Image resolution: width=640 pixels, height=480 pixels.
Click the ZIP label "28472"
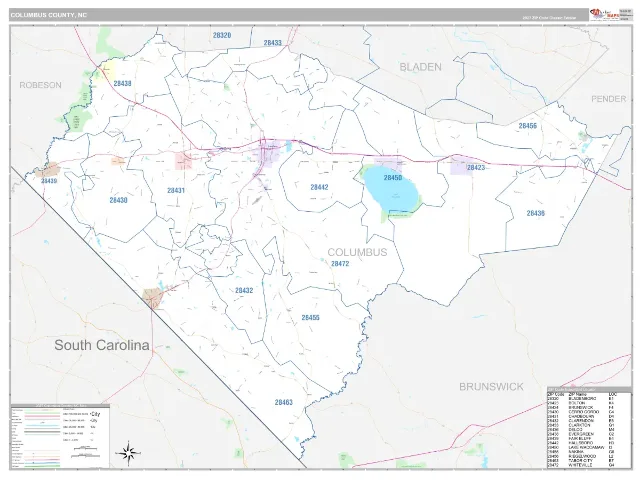[x=340, y=264]
